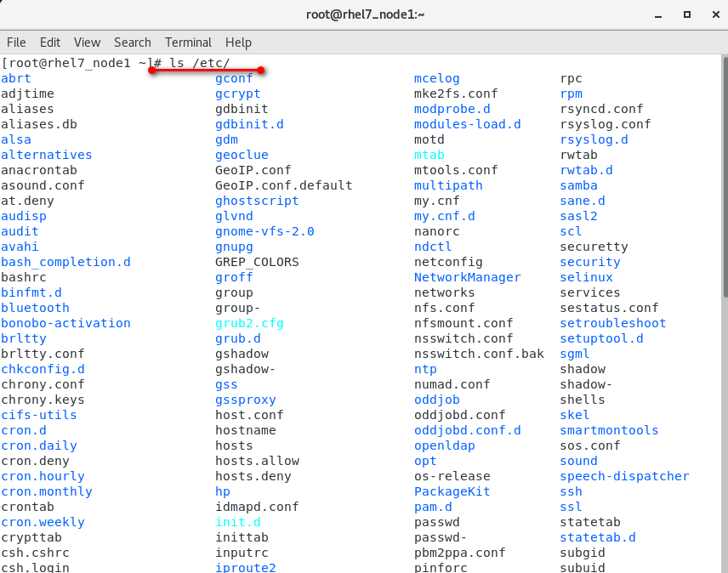Click the cyan 'mtab' entry

429,155
